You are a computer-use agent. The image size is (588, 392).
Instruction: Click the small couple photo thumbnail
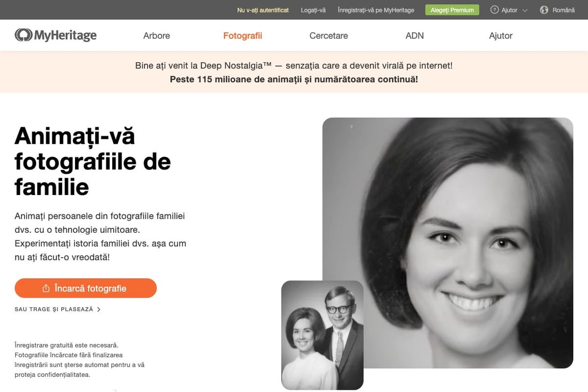click(322, 335)
